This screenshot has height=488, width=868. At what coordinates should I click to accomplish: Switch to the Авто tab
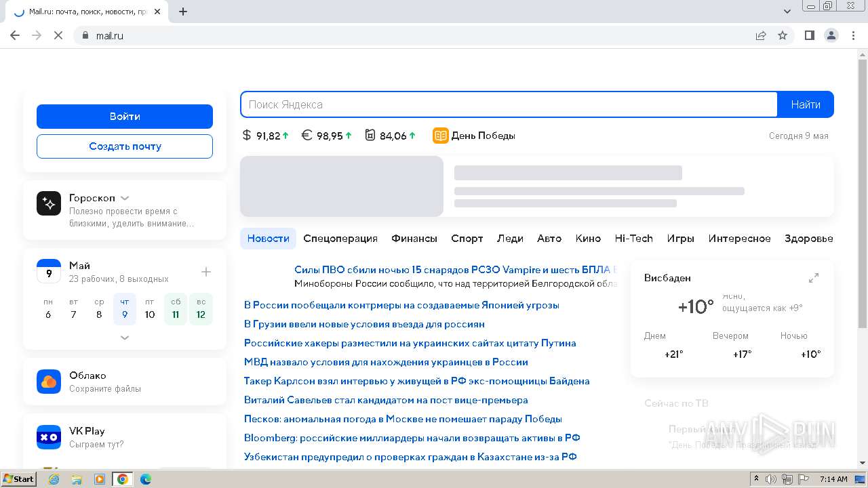[549, 239]
